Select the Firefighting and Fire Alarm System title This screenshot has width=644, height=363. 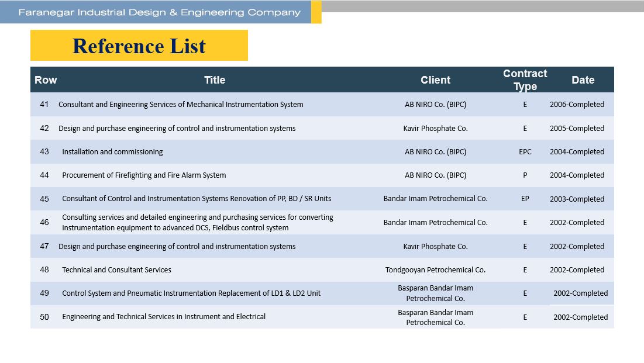click(144, 175)
